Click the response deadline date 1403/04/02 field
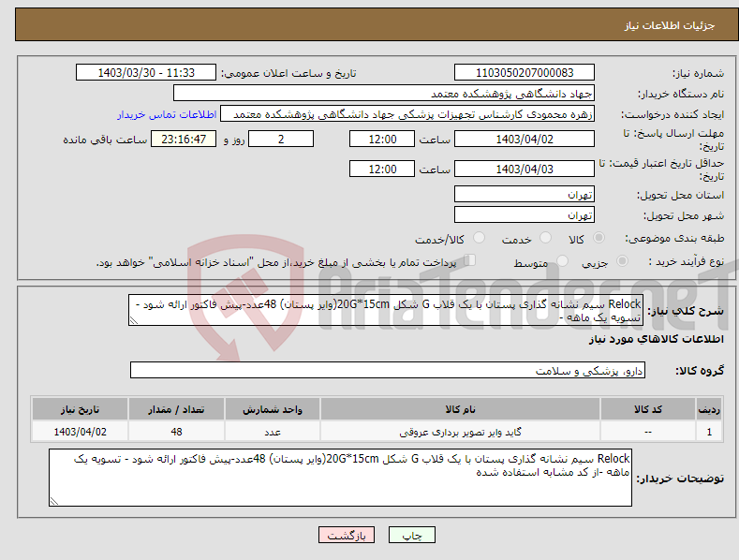Viewport: 739px width, 560px height. click(525, 139)
